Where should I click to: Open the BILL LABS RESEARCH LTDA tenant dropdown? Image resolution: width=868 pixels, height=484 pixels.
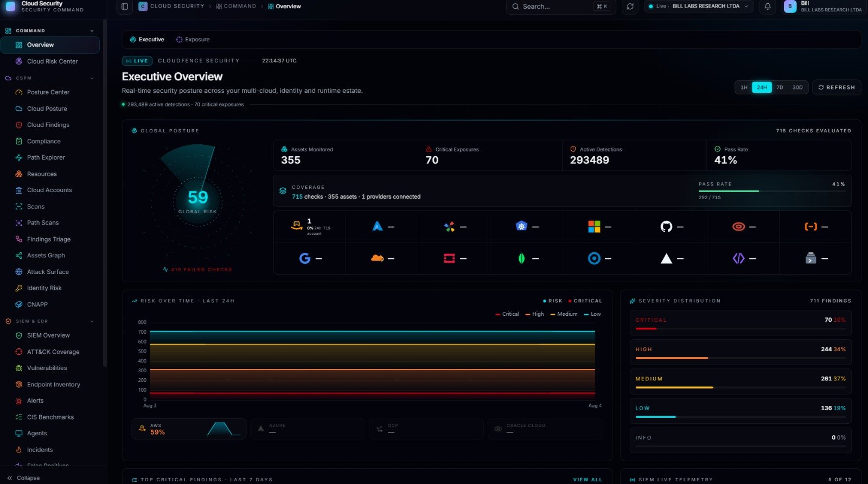[x=699, y=7]
